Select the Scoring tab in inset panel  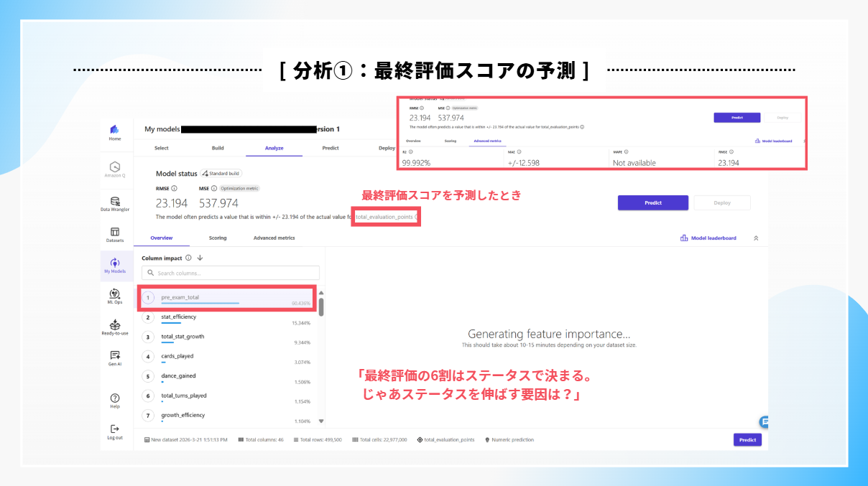click(x=451, y=141)
